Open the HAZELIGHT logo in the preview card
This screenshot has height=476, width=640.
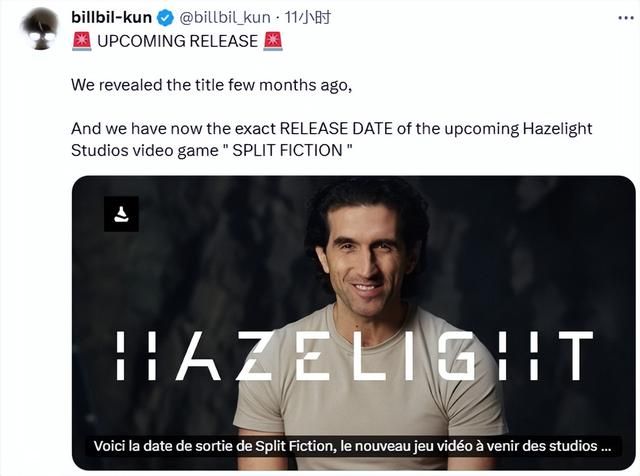tap(354, 356)
